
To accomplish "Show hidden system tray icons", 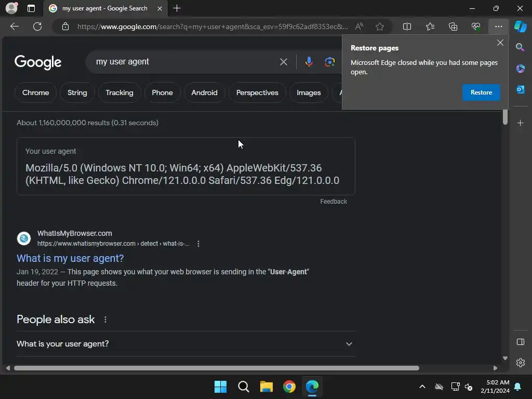I will coord(422,387).
